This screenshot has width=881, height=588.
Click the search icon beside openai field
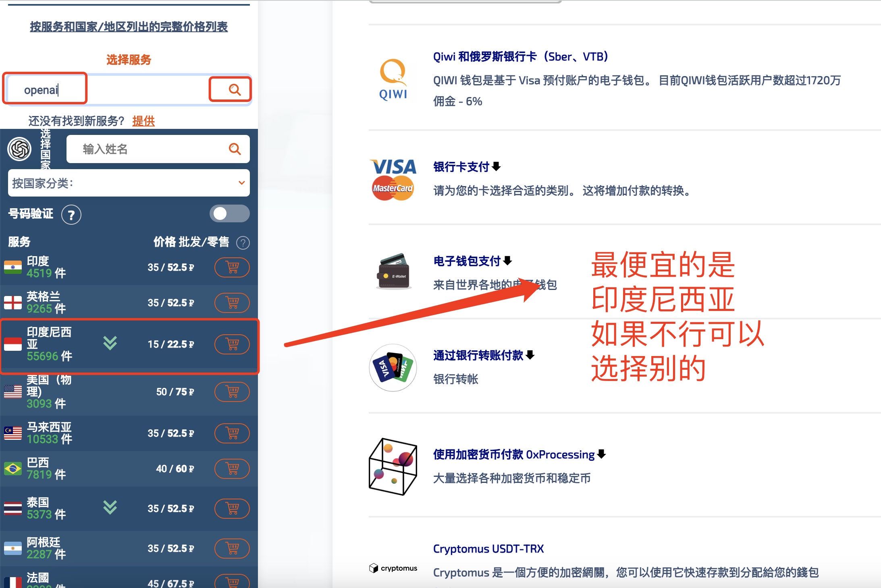pyautogui.click(x=234, y=89)
